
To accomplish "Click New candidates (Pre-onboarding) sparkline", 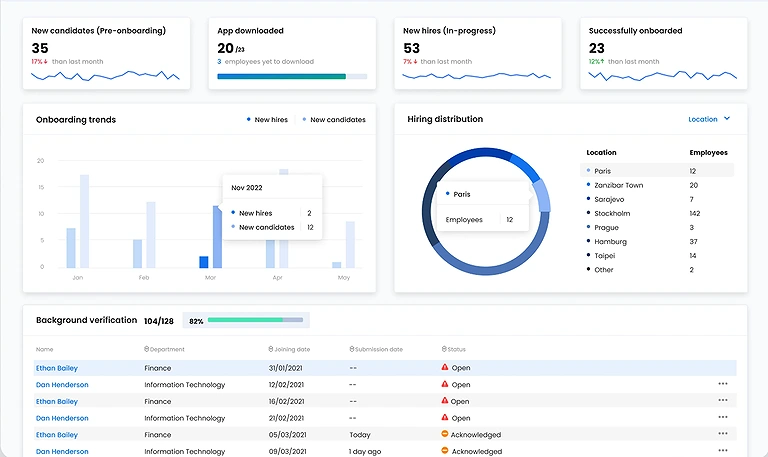I will (x=105, y=75).
